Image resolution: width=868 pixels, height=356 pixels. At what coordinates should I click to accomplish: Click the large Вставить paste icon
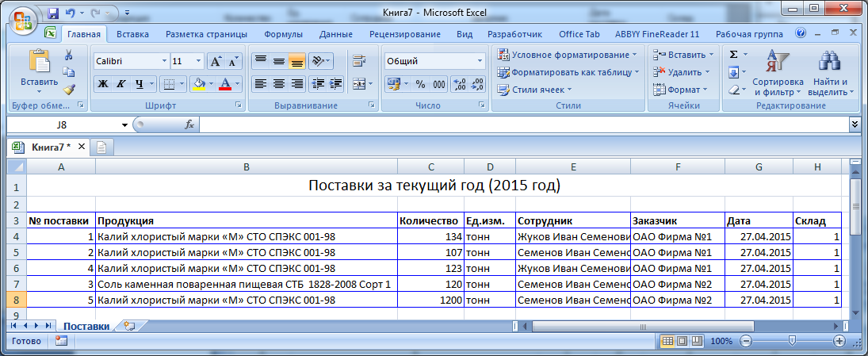[x=40, y=61]
